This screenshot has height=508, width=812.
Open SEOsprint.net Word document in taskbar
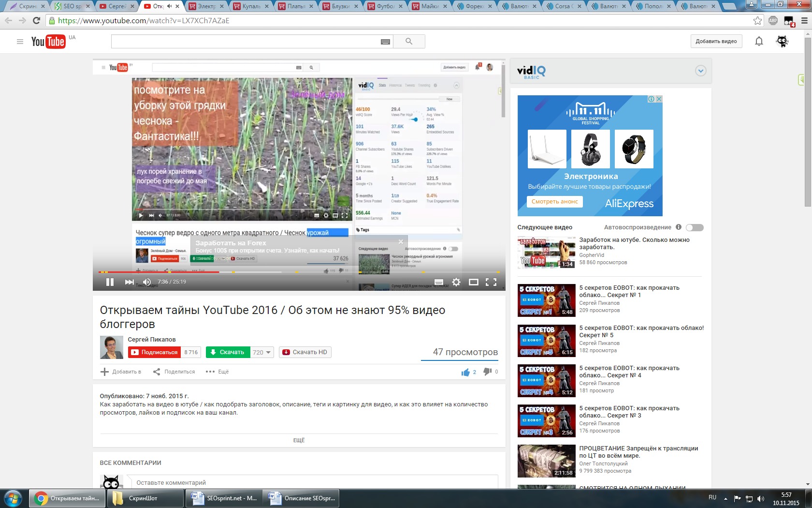223,498
